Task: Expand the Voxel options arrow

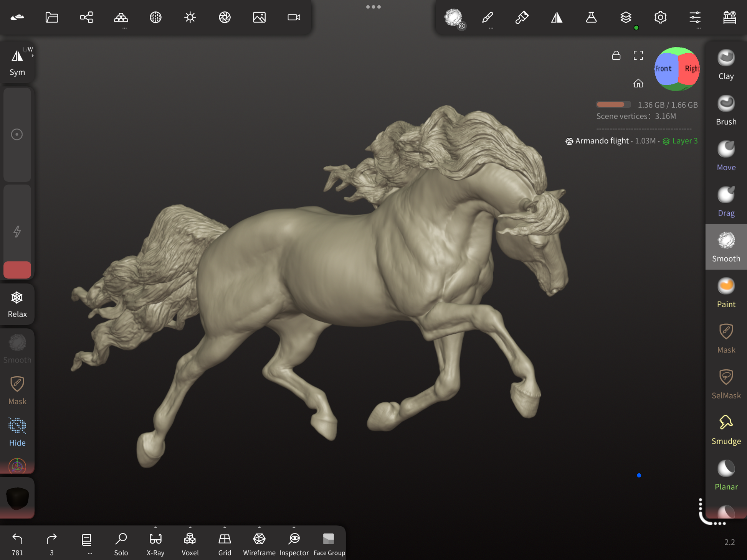Action: 190,527
